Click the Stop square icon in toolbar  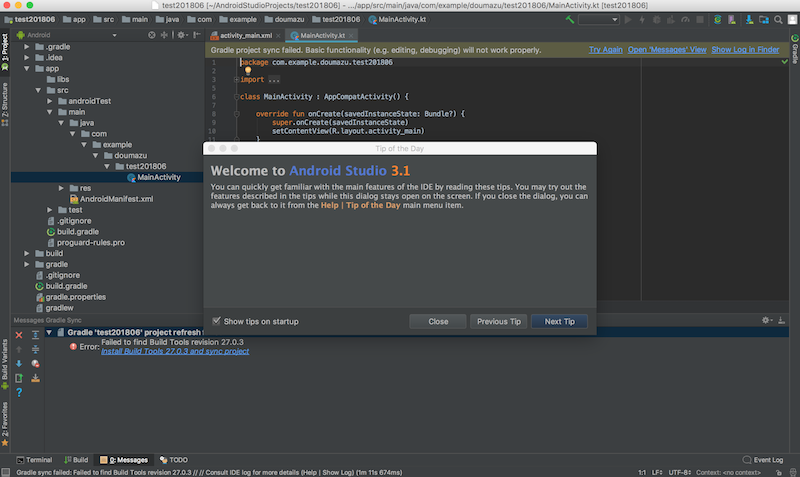(700, 19)
